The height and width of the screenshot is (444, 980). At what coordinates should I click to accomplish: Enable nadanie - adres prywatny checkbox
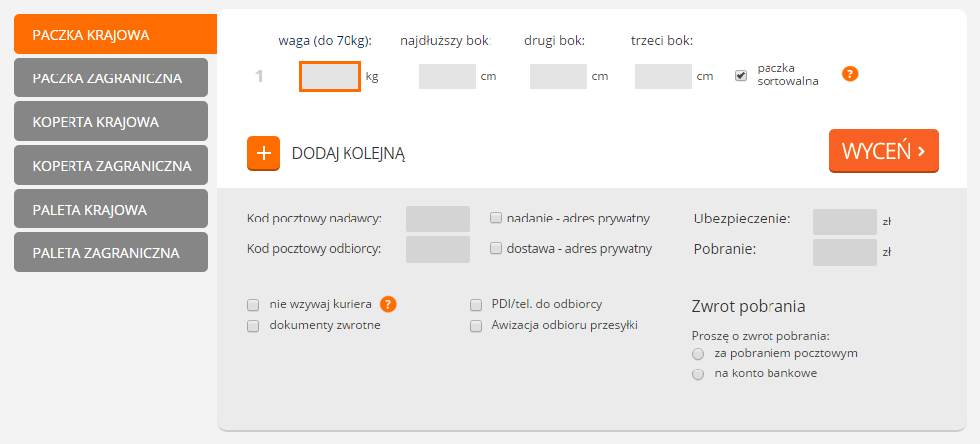496,218
